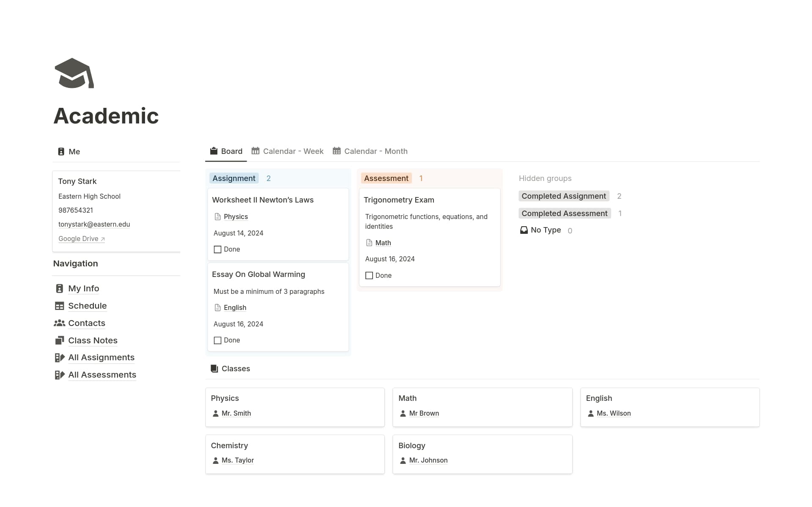The height and width of the screenshot is (507, 812).
Task: Click the Class Notes stacked pages icon
Action: pyautogui.click(x=60, y=340)
